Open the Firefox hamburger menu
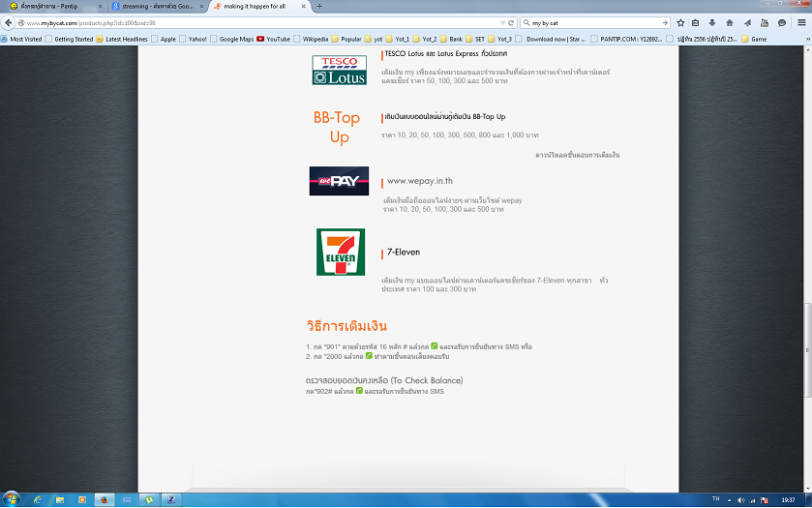Image resolution: width=812 pixels, height=508 pixels. (x=801, y=23)
